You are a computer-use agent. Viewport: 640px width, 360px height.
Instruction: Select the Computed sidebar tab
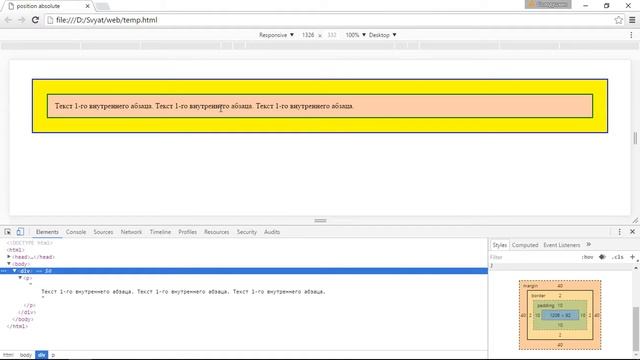click(x=525, y=245)
